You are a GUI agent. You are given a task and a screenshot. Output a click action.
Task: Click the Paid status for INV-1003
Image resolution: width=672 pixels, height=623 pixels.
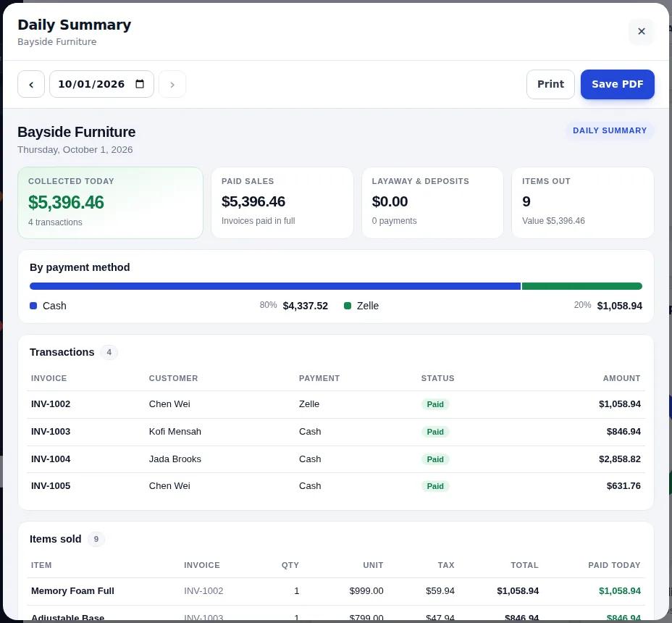pos(435,432)
